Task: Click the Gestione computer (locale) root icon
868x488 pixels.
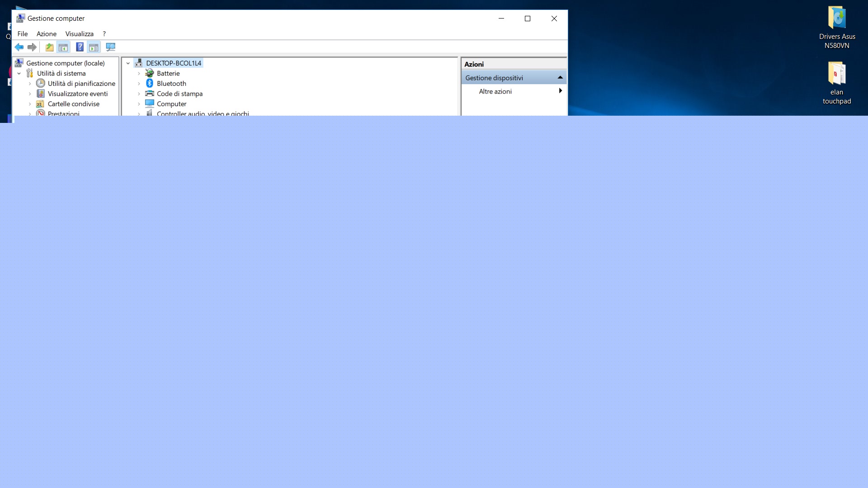Action: click(x=19, y=63)
